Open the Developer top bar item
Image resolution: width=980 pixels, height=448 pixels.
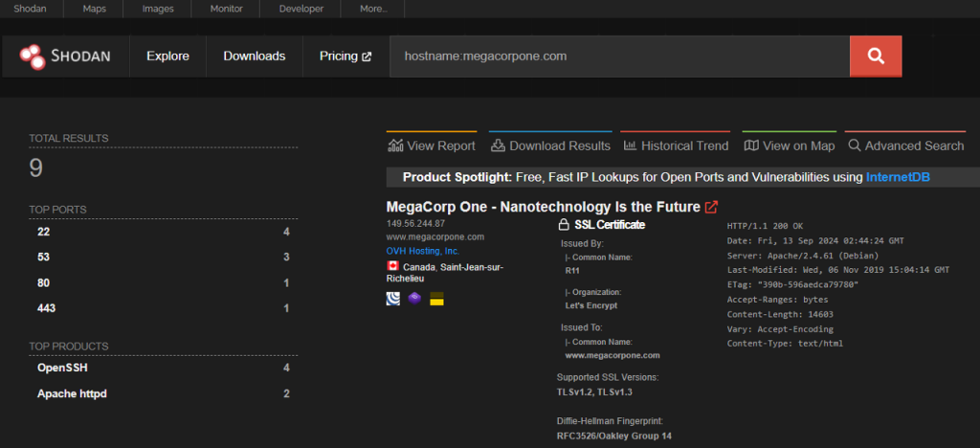tap(301, 9)
